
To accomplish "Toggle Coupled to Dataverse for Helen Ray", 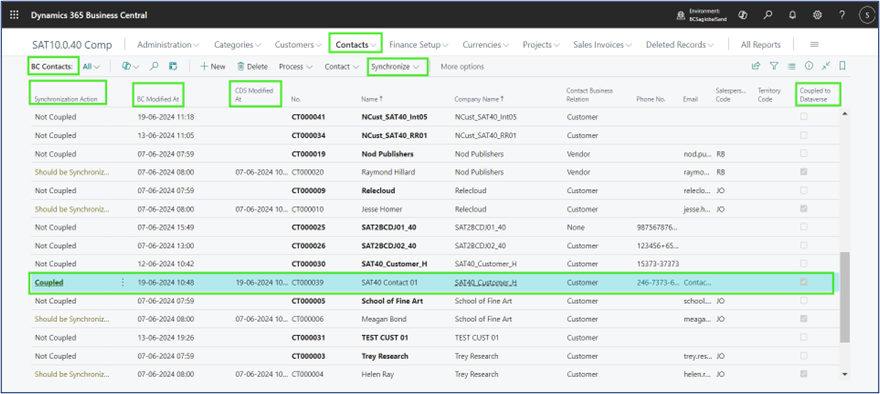I will click(804, 374).
